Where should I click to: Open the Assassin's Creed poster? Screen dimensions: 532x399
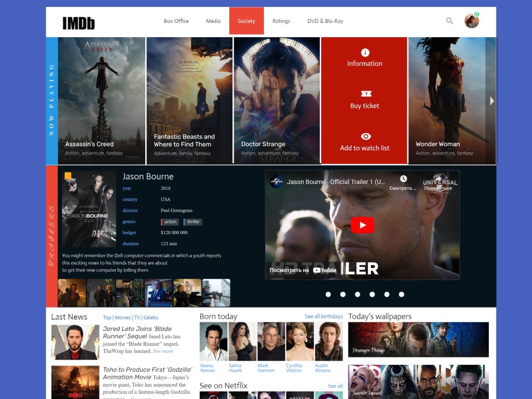click(102, 101)
